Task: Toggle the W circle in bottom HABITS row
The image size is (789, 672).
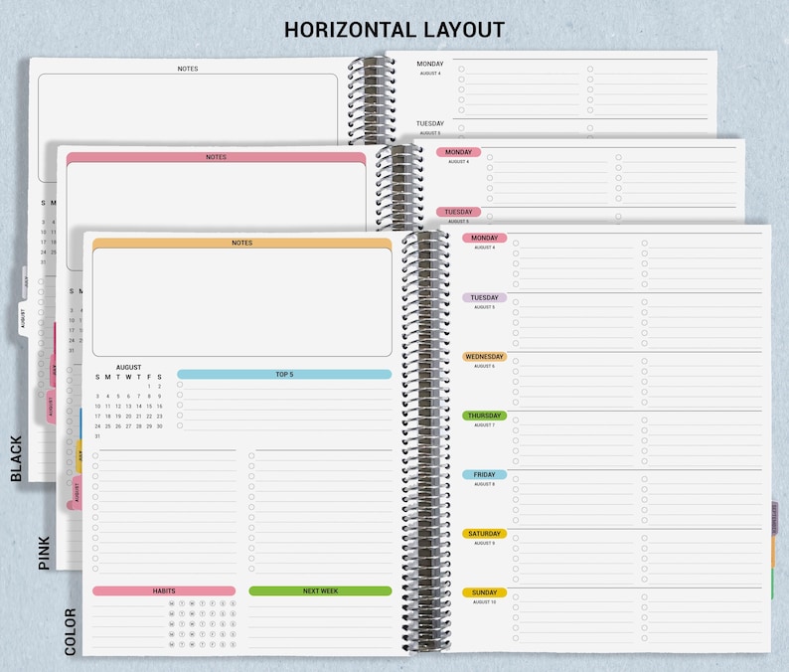Action: (x=192, y=644)
